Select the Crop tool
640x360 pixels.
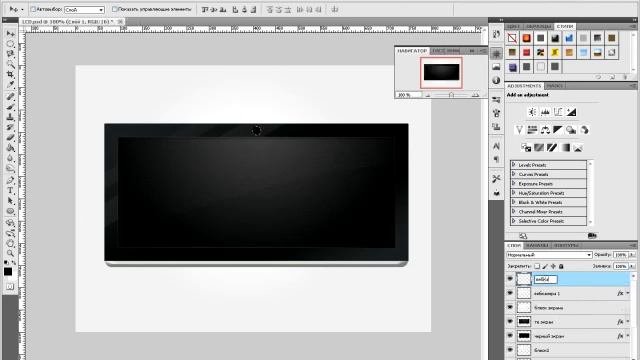pos(11,74)
